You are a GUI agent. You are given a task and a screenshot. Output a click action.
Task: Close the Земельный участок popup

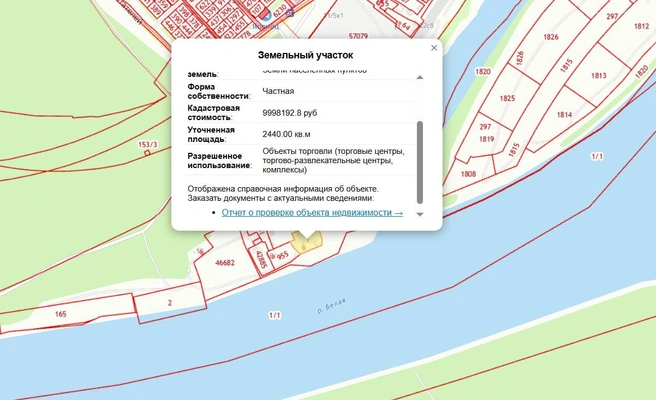(x=434, y=48)
